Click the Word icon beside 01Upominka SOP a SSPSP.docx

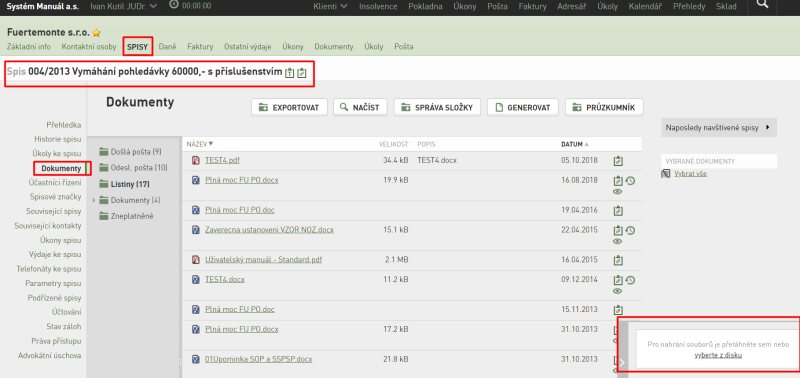(195, 359)
